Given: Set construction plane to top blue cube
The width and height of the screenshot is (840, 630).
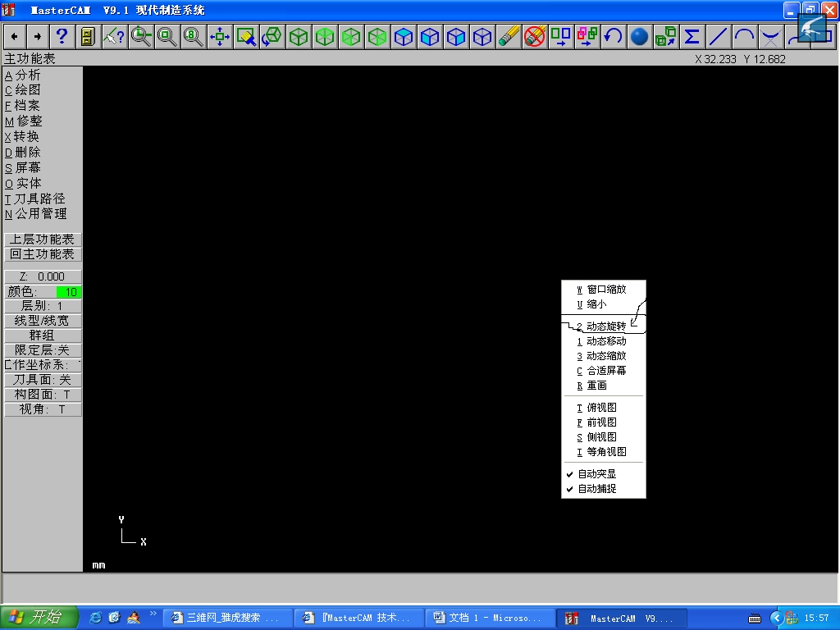Looking at the screenshot, I should (x=404, y=37).
